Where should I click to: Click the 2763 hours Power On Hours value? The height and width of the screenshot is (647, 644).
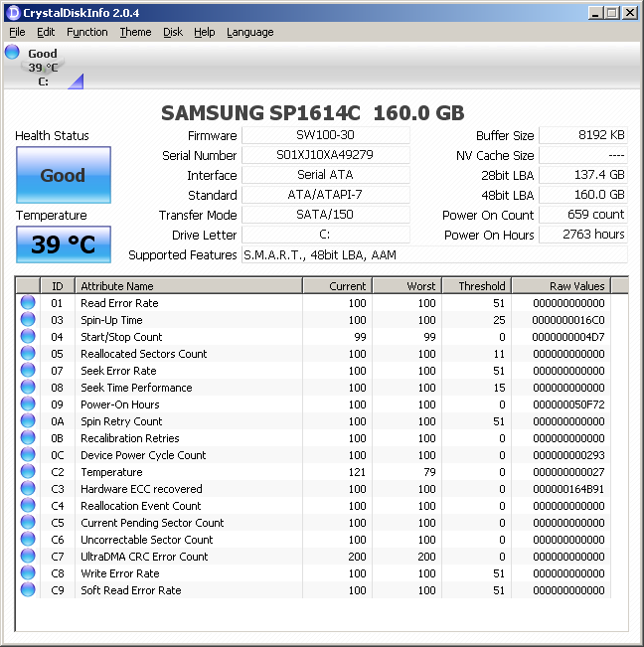click(x=583, y=235)
